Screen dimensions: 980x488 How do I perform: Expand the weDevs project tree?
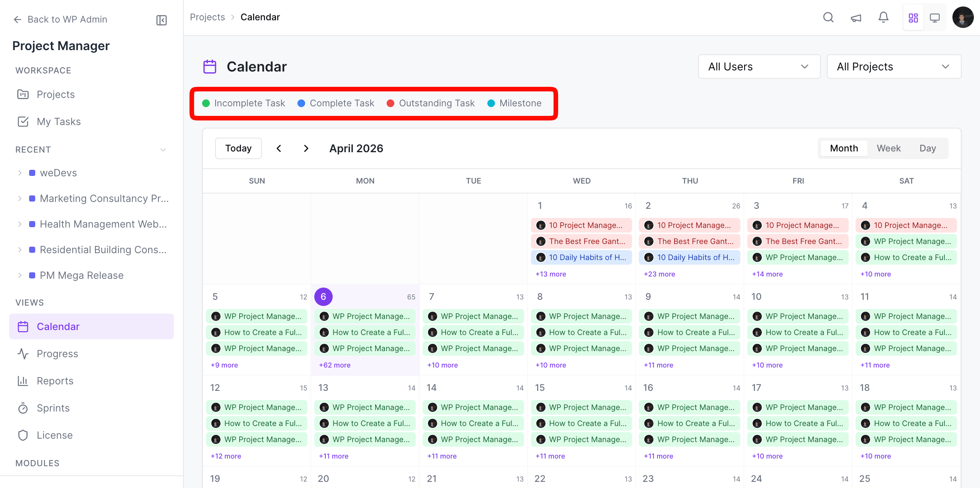(20, 173)
